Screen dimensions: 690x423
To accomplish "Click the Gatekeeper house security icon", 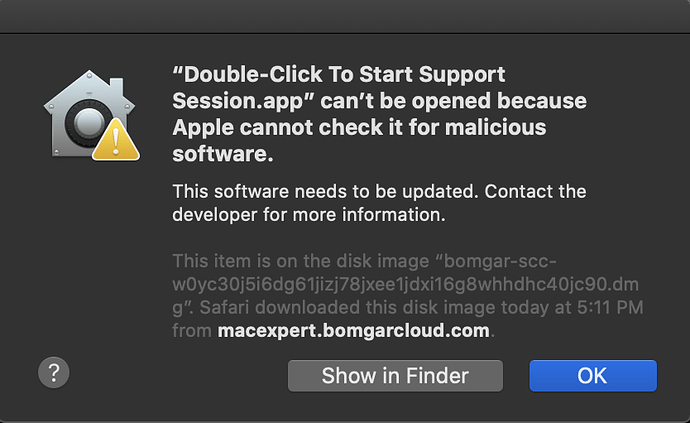I will pyautogui.click(x=89, y=114).
